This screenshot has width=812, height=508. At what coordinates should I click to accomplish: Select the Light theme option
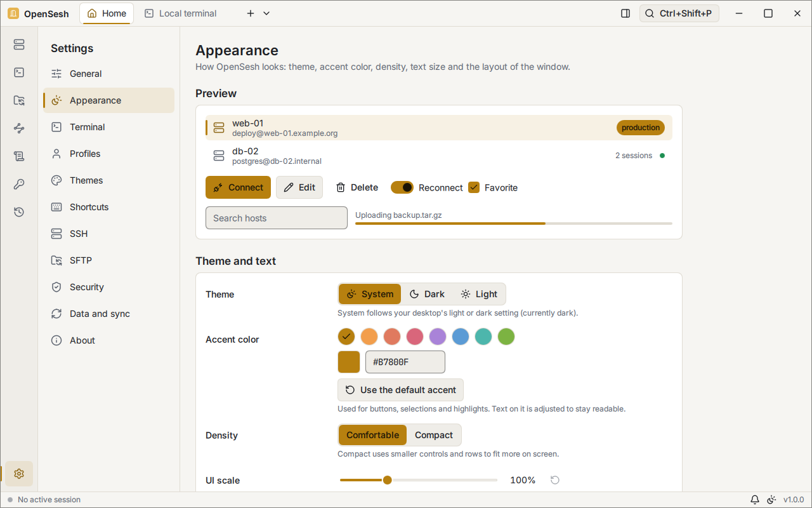pos(479,294)
